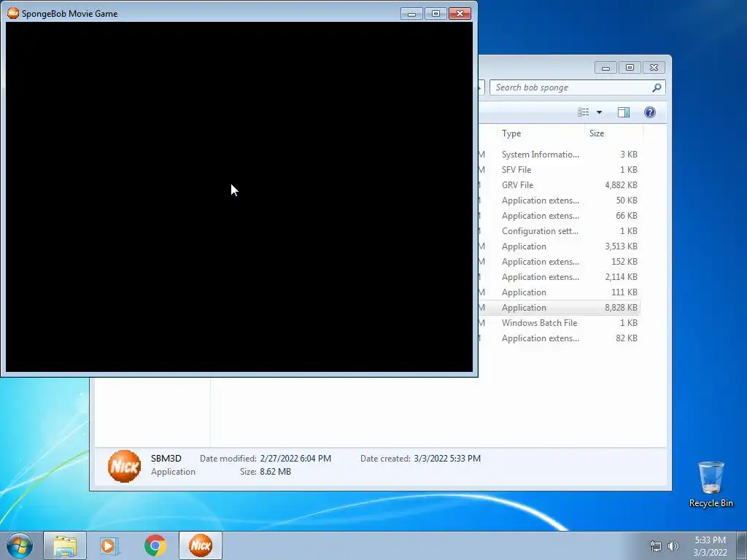Click the Nick icon in details pane
This screenshot has width=747, height=560.
point(124,466)
